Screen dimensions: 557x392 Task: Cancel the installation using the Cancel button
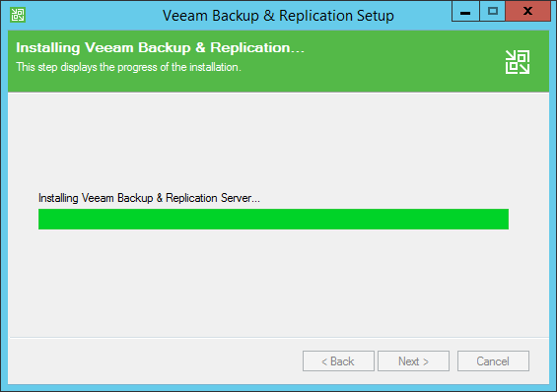(493, 361)
